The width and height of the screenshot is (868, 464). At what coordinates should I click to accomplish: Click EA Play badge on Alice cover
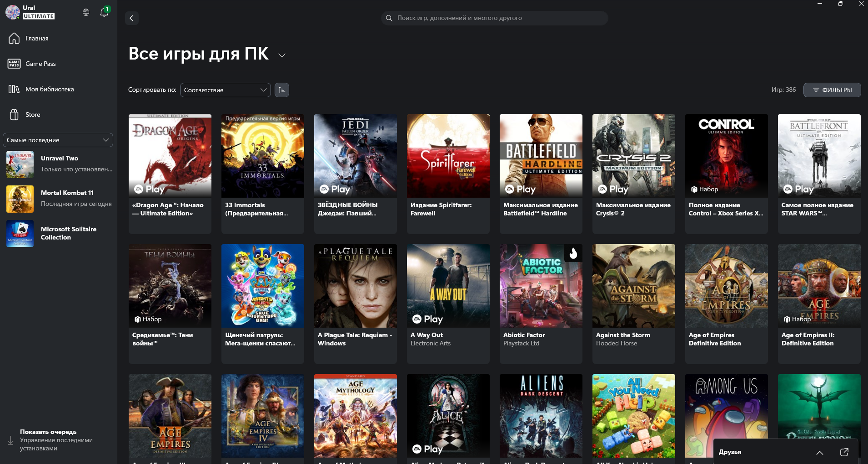427,449
